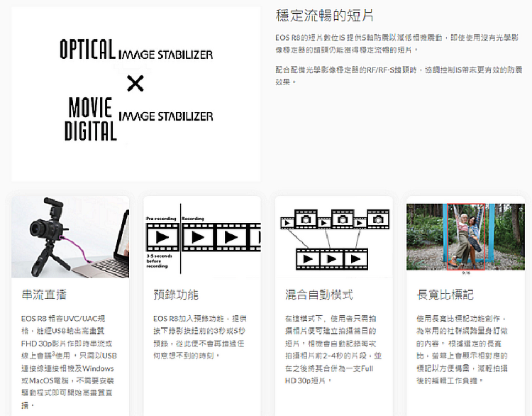Click the description starting EOS R8加入預錄功能
The width and height of the screenshot is (532, 416).
[x=200, y=337]
